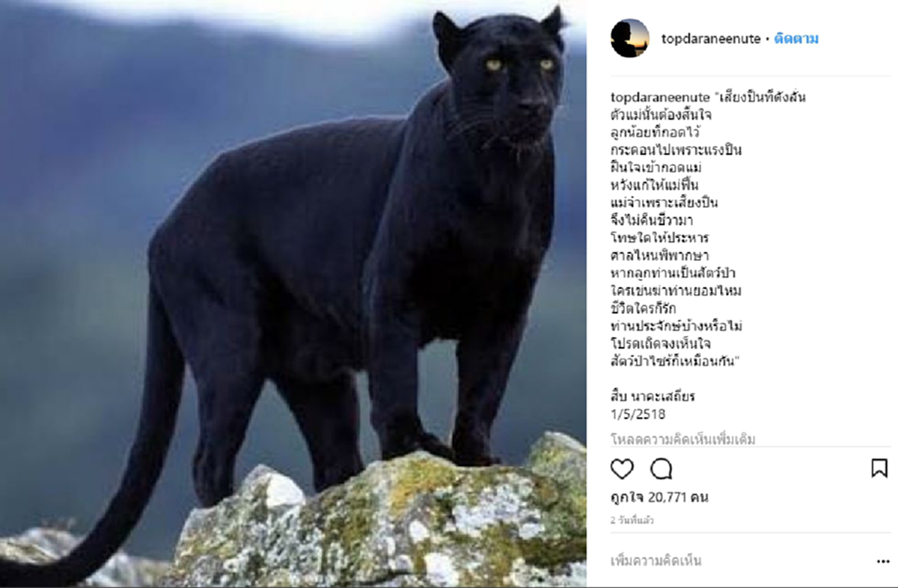Like the post with the heart icon
The width and height of the screenshot is (898, 588).
click(x=622, y=469)
